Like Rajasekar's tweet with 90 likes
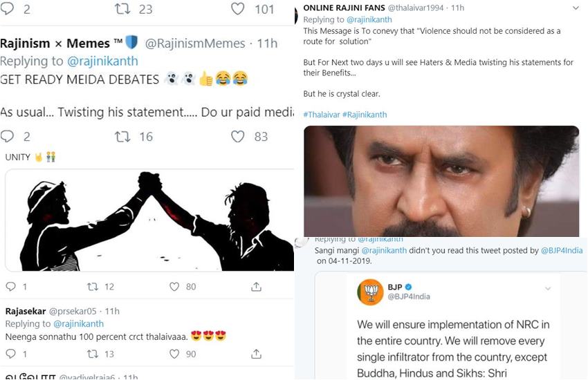Image resolution: width=588 pixels, height=380 pixels. click(174, 354)
